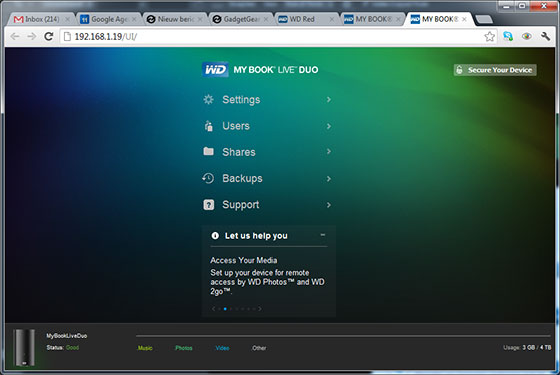
Task: Click the Other usage legend label
Action: 259,348
